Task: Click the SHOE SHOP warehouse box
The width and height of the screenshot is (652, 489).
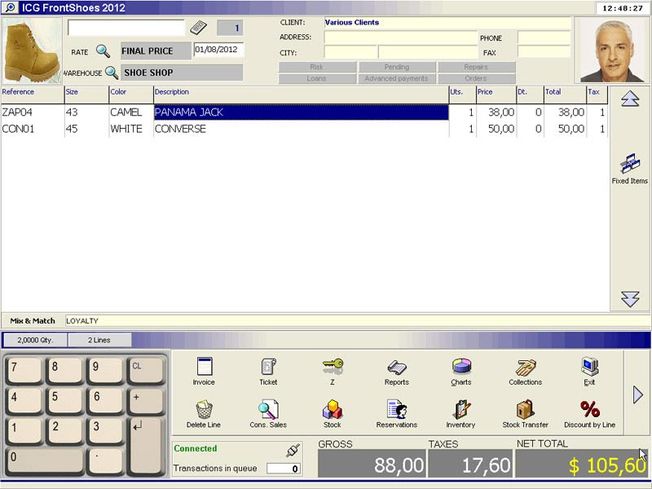Action: (182, 72)
